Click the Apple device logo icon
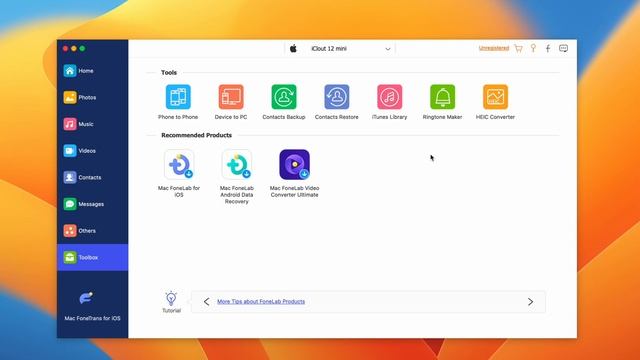The height and width of the screenshot is (360, 640). [x=293, y=49]
